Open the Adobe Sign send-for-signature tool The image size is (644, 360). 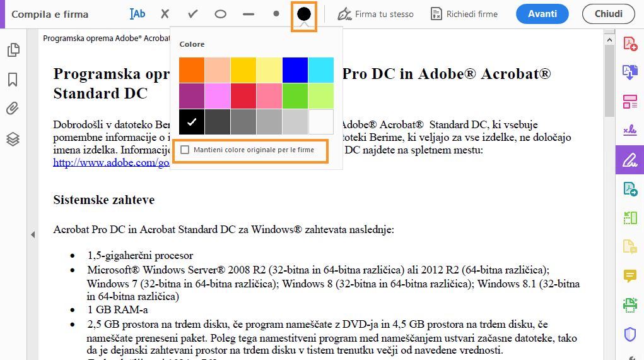pyautogui.click(x=630, y=131)
